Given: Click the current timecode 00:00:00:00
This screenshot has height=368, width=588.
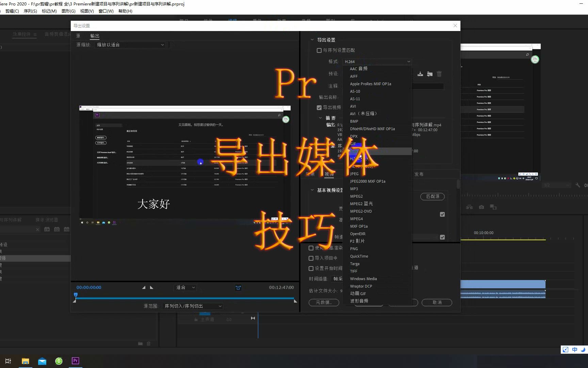Looking at the screenshot, I should point(89,287).
